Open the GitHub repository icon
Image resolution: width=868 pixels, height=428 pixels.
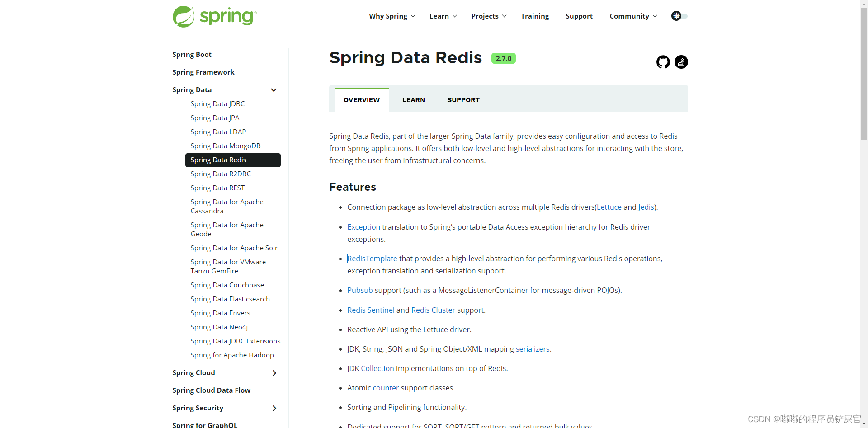pyautogui.click(x=663, y=62)
